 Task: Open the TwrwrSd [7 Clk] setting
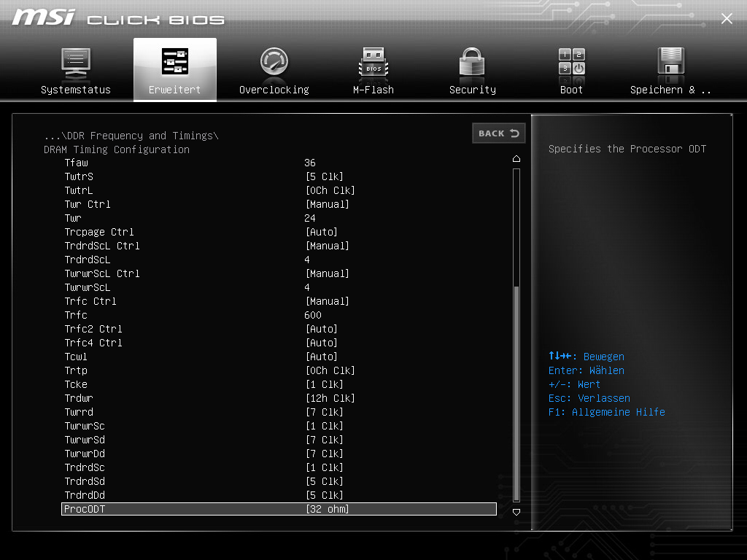[x=325, y=440]
